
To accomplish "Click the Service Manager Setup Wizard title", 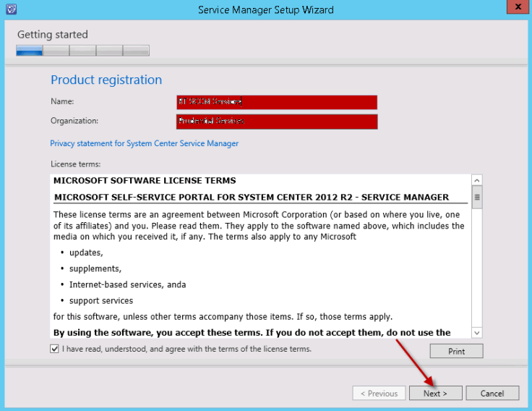I will click(x=266, y=9).
